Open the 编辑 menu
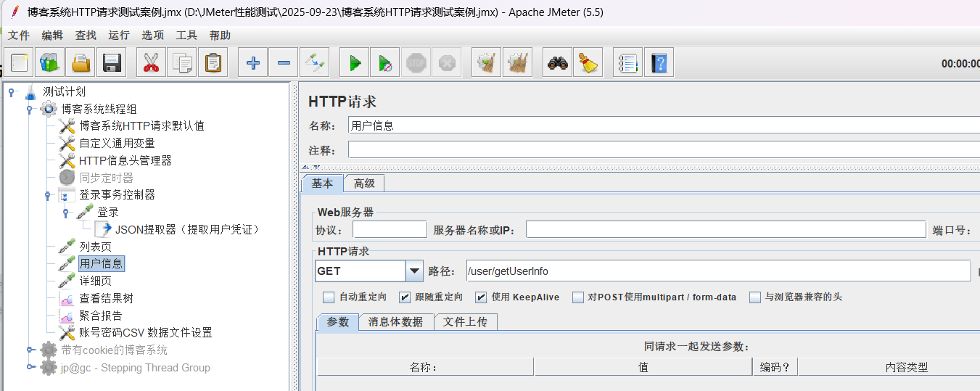The width and height of the screenshot is (980, 391). tap(52, 35)
